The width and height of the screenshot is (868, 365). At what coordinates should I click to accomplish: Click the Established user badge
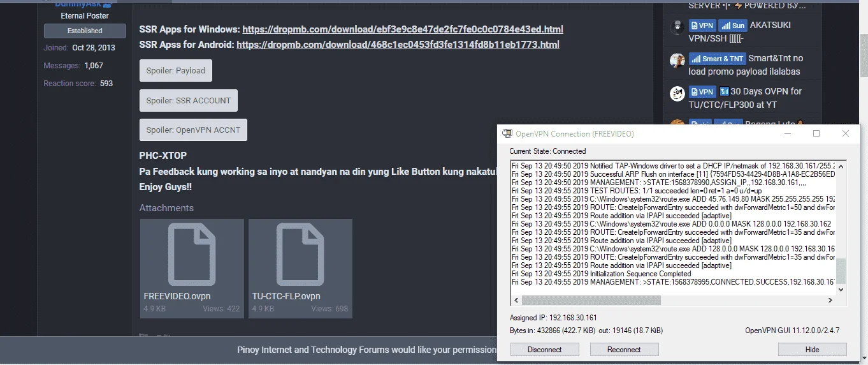click(85, 31)
